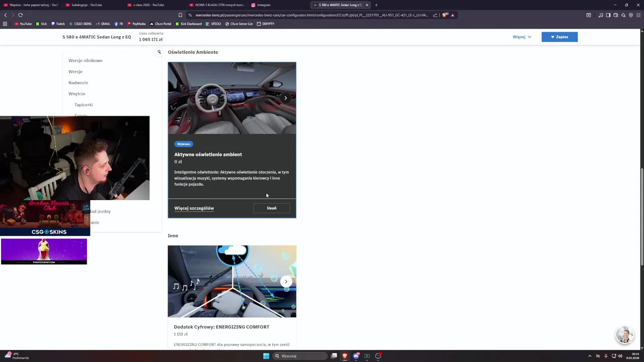Toggle the browser sidebar panel icon
The height and width of the screenshot is (362, 644).
coord(608,15)
